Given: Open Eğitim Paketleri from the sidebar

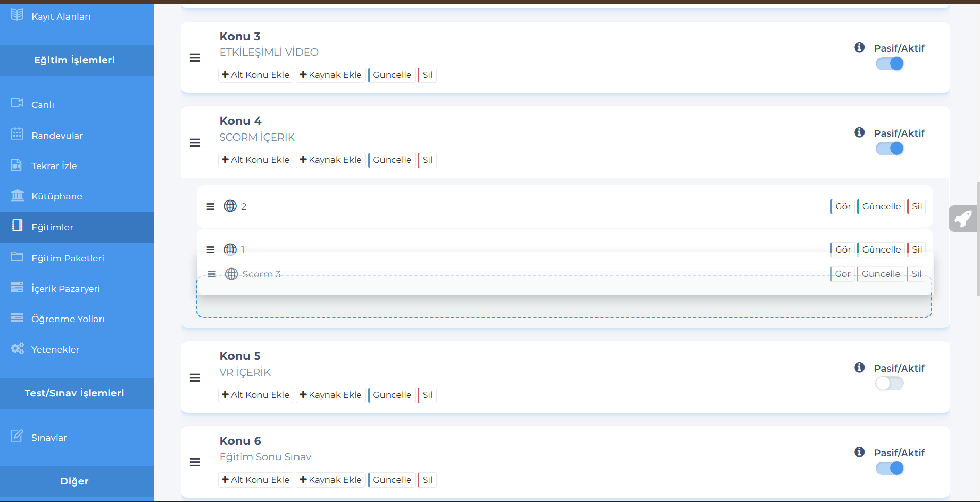Looking at the screenshot, I should point(68,258).
